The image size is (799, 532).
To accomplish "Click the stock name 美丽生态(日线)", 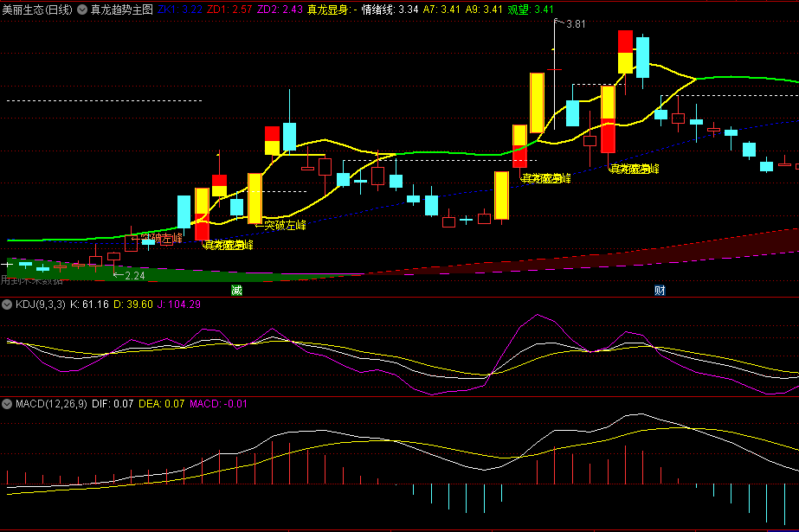I will [x=37, y=10].
